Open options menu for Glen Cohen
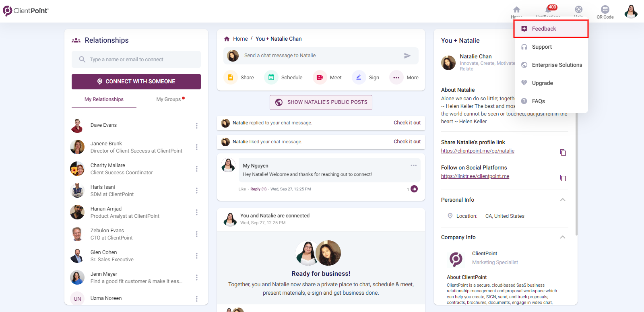 click(197, 256)
